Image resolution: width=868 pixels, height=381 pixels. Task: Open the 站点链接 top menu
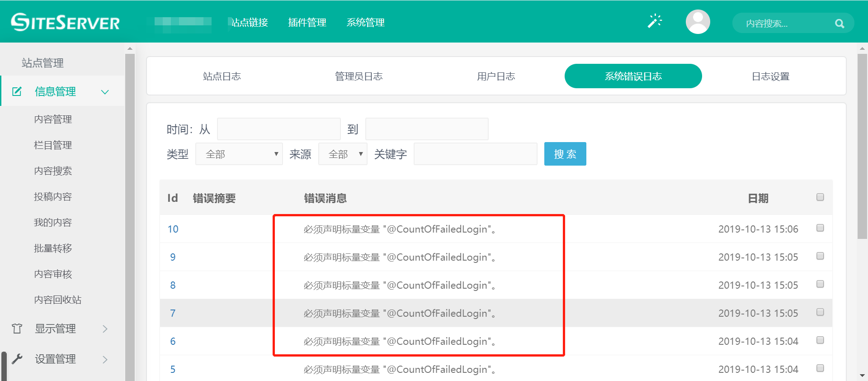(x=250, y=22)
